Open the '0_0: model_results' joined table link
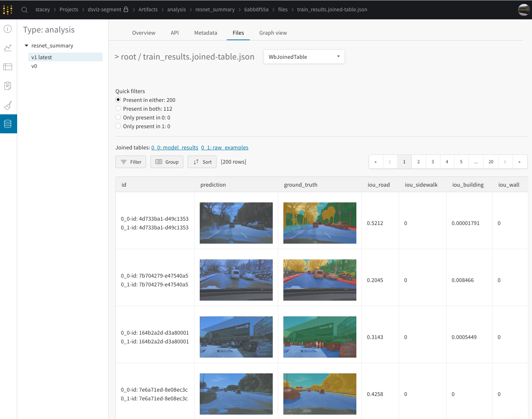532x419 pixels. 175,148
